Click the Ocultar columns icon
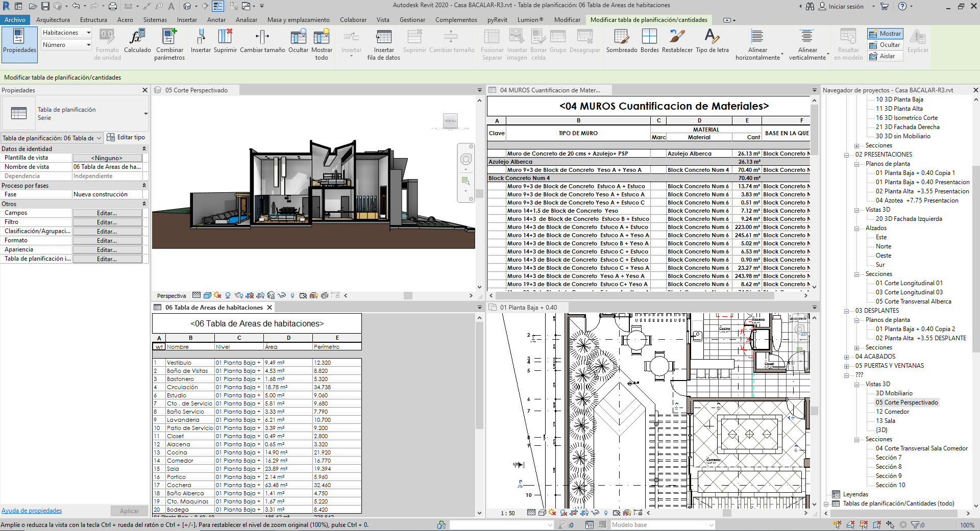Screen dimensions: 980x531 click(298, 37)
